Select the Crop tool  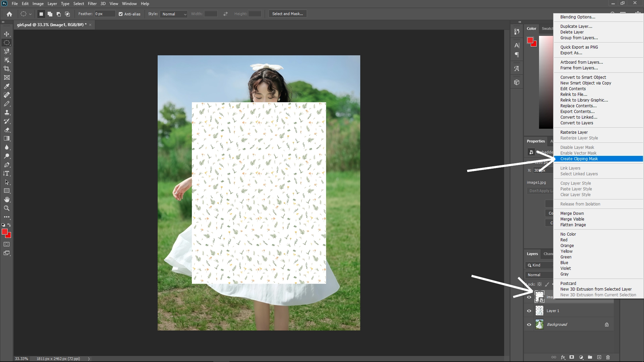click(x=7, y=69)
